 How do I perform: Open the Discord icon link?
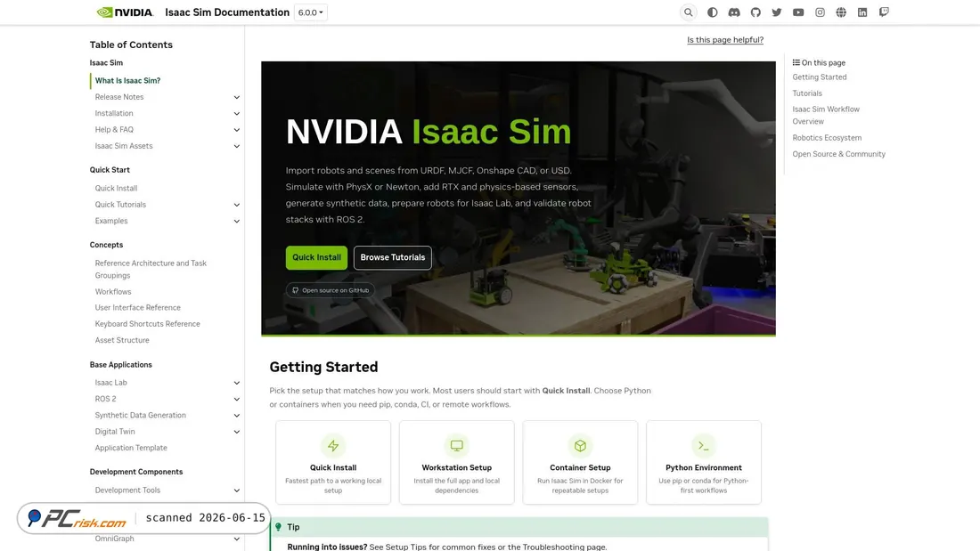pyautogui.click(x=734, y=12)
